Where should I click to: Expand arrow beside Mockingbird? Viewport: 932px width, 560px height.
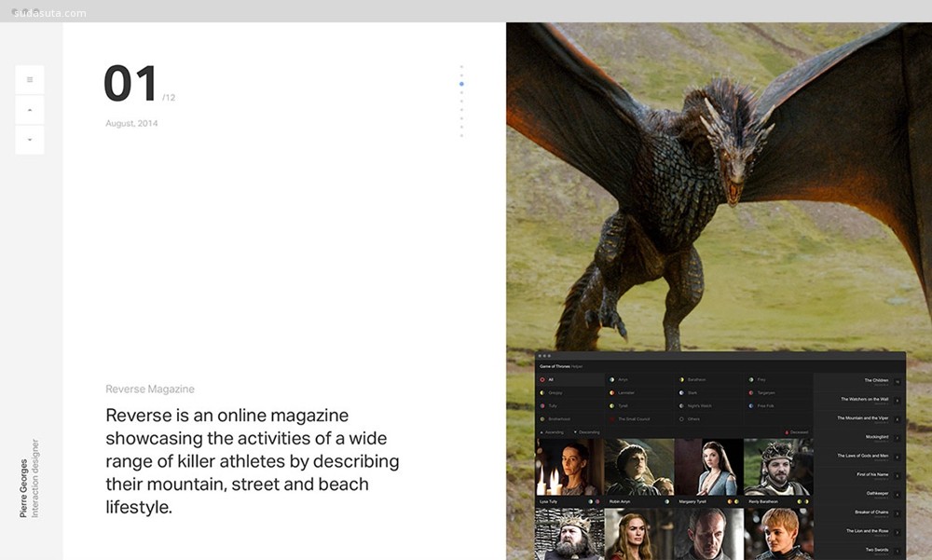(x=898, y=438)
